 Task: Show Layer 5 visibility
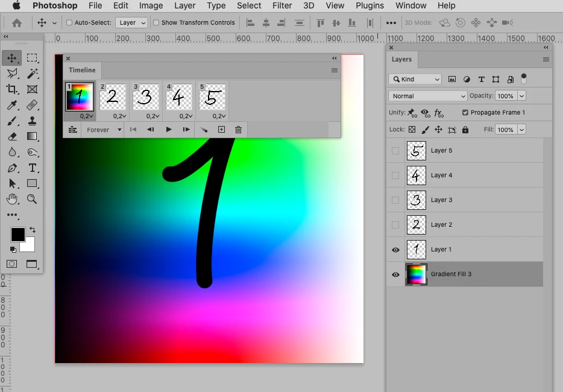click(x=395, y=151)
